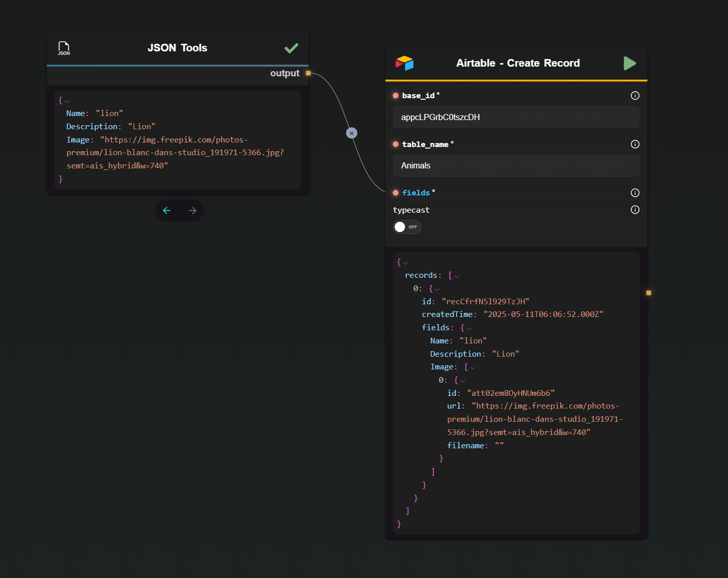The image size is (728, 578).
Task: Click the output label on JSON Tools
Action: (x=285, y=73)
